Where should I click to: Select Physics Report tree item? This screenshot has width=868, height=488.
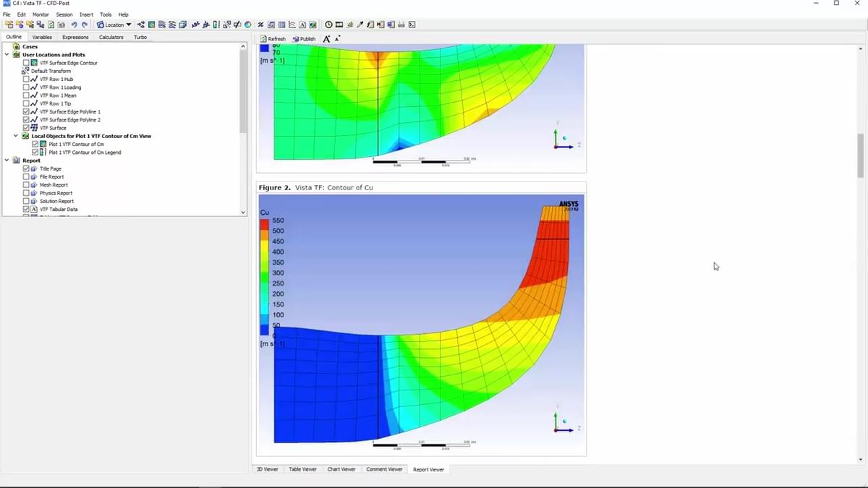pyautogui.click(x=56, y=193)
